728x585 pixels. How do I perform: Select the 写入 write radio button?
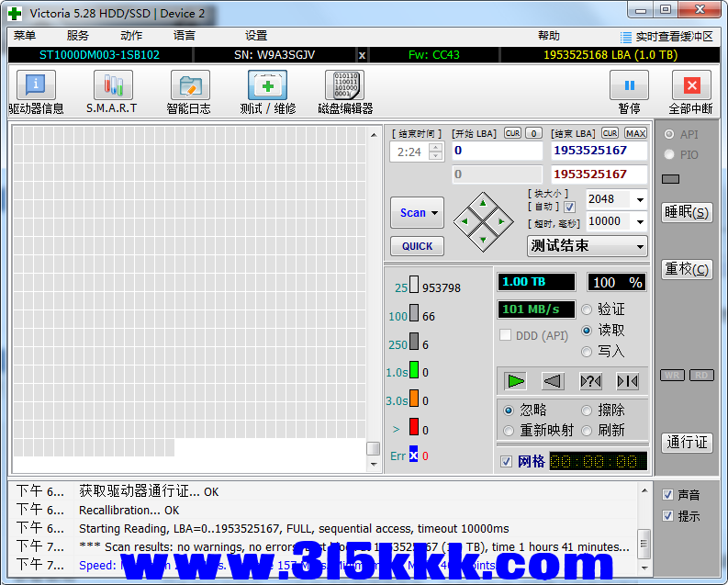tap(587, 352)
